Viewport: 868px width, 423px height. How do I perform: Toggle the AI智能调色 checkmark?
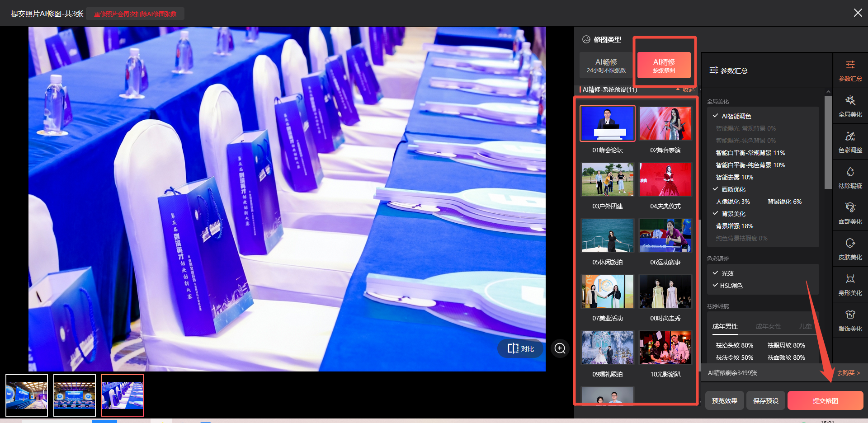(716, 116)
